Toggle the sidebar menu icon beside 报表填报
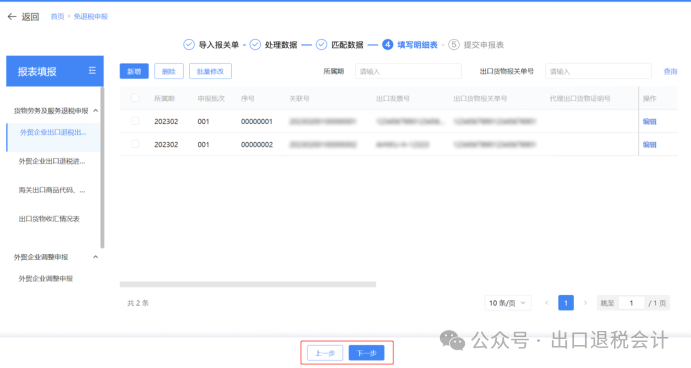691x368 pixels. [x=92, y=71]
